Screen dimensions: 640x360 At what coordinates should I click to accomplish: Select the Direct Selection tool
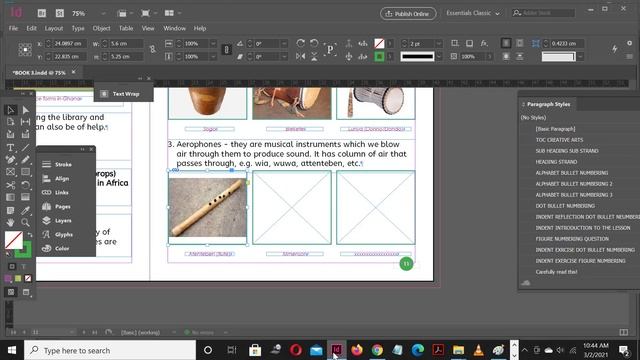(x=25, y=110)
